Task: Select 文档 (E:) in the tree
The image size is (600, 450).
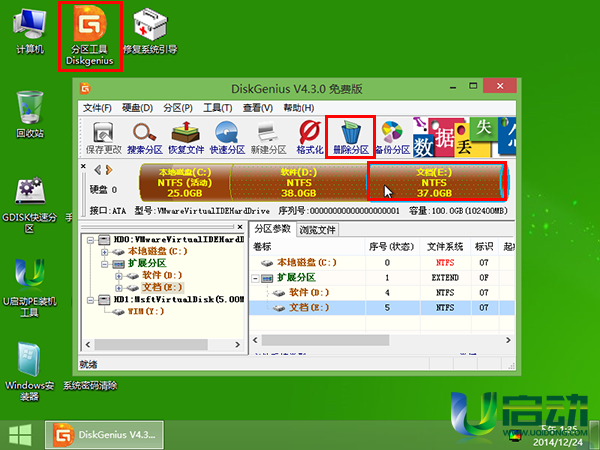Action: click(x=162, y=287)
